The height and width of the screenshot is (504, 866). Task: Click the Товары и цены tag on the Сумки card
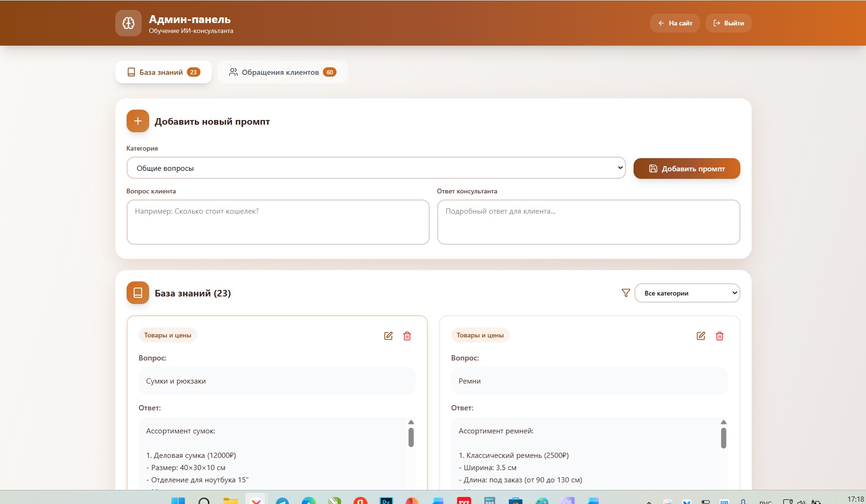tap(168, 335)
